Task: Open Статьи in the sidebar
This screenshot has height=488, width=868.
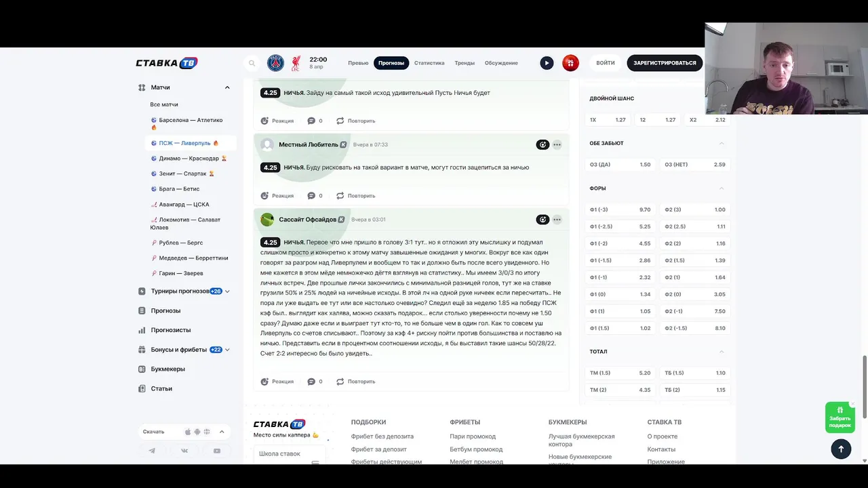Action: (x=161, y=389)
